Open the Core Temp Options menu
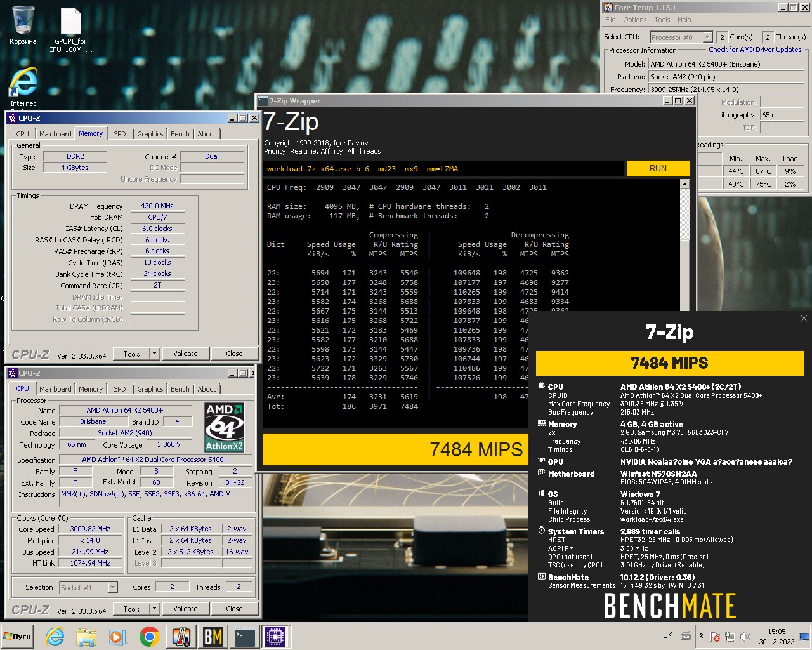The width and height of the screenshot is (812, 650). click(x=634, y=20)
